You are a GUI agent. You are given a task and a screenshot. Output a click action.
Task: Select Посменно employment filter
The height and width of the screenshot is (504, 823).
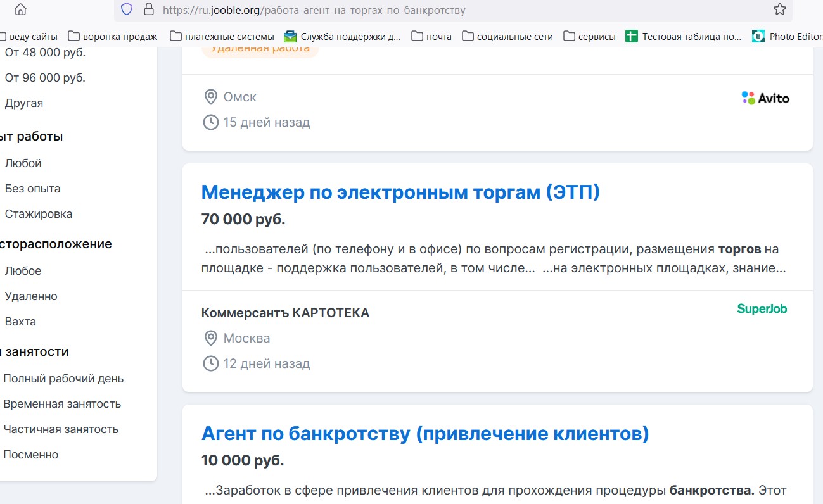(x=31, y=455)
